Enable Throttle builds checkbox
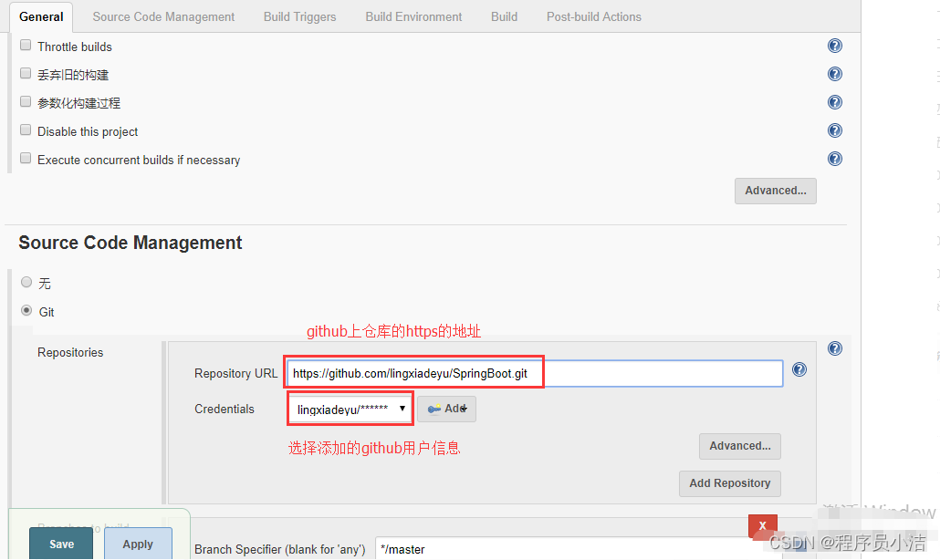The height and width of the screenshot is (560, 940). pos(26,45)
